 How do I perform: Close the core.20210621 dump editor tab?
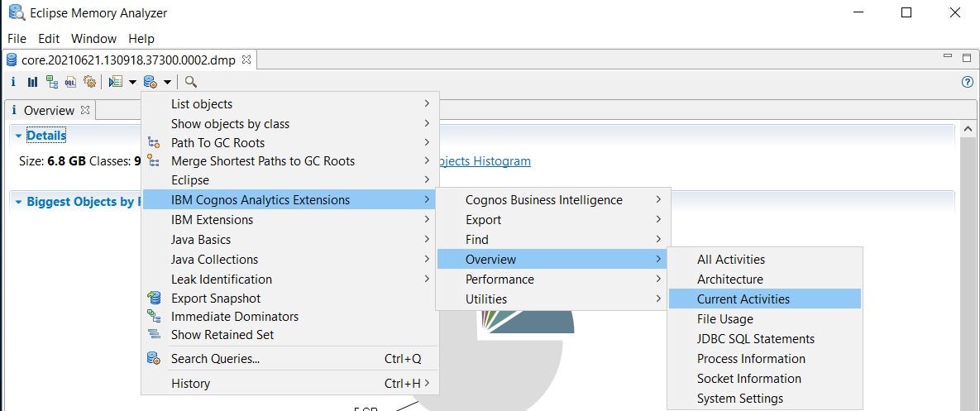pos(246,60)
